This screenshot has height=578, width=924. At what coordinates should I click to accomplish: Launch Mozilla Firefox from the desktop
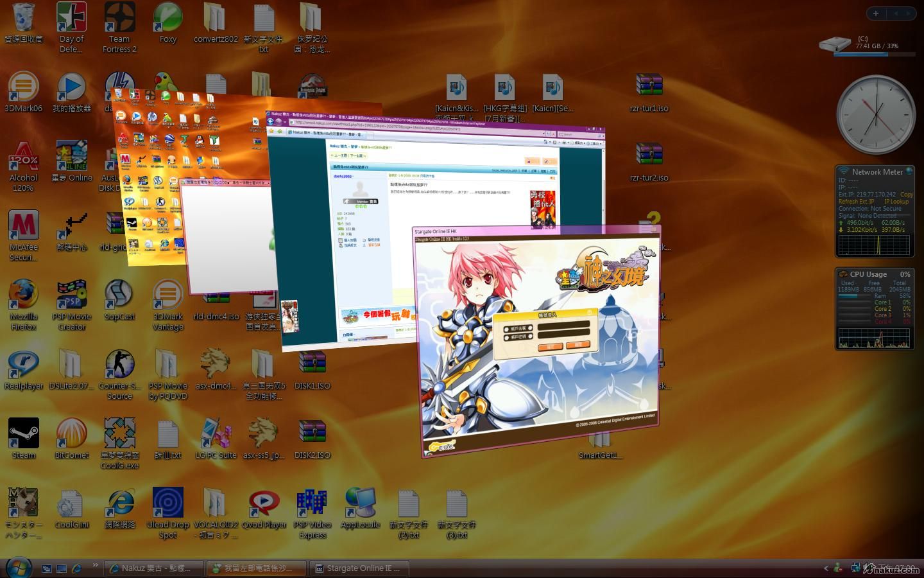[x=24, y=296]
